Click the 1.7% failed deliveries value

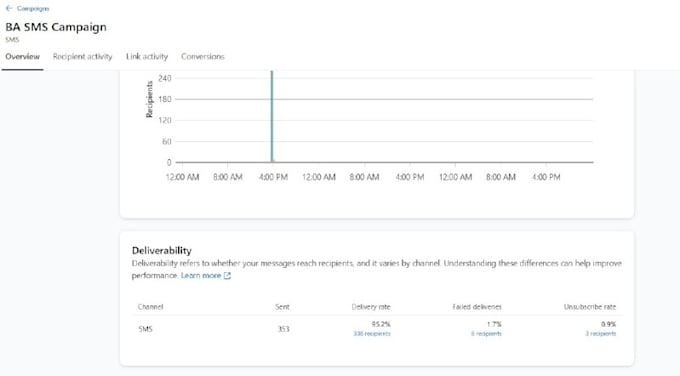(x=494, y=324)
